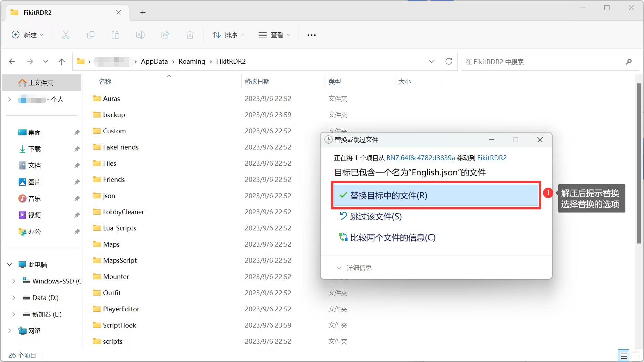Click the Share icon in toolbar

(165, 35)
